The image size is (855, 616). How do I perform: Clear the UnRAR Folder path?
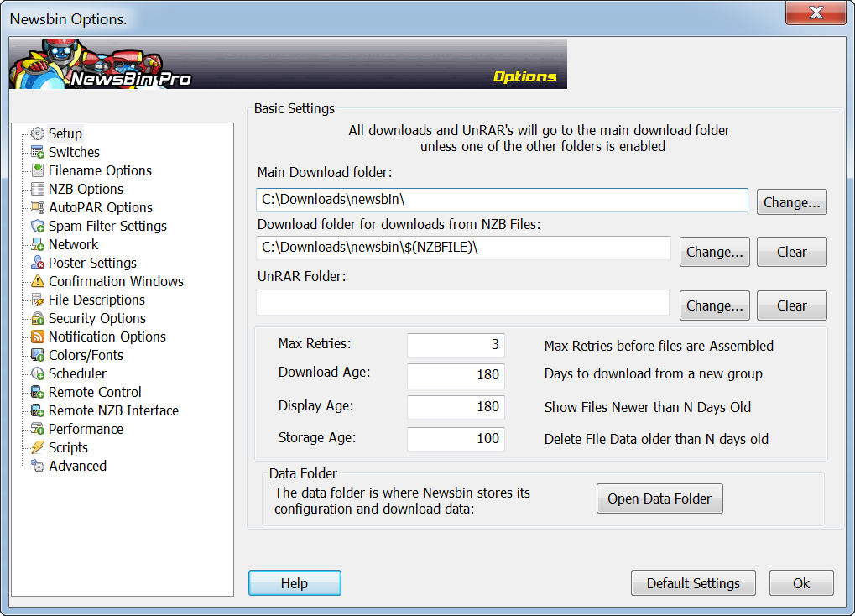(x=792, y=305)
